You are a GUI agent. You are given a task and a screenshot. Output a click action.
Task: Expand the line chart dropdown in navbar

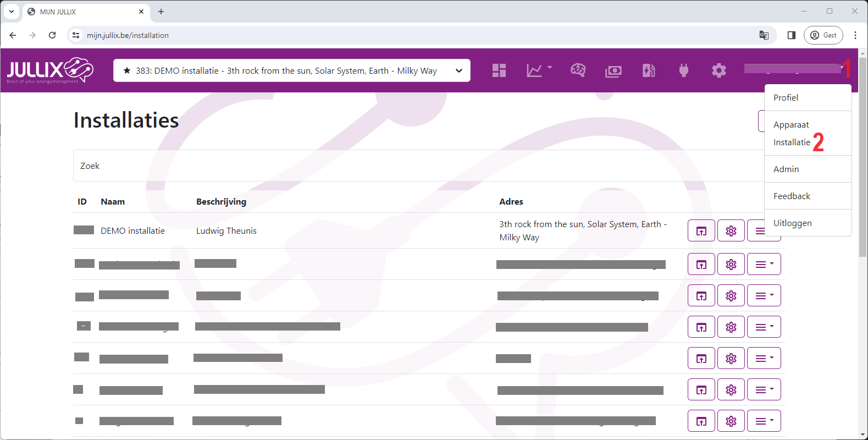539,70
